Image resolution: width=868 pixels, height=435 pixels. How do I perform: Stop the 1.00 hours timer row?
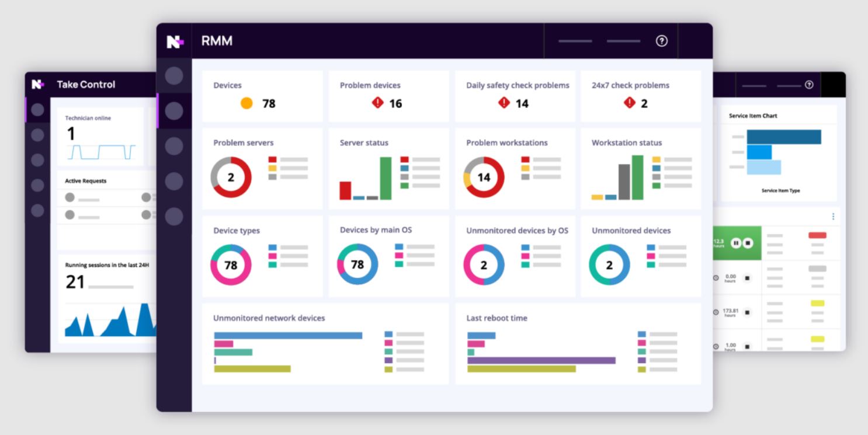(747, 346)
